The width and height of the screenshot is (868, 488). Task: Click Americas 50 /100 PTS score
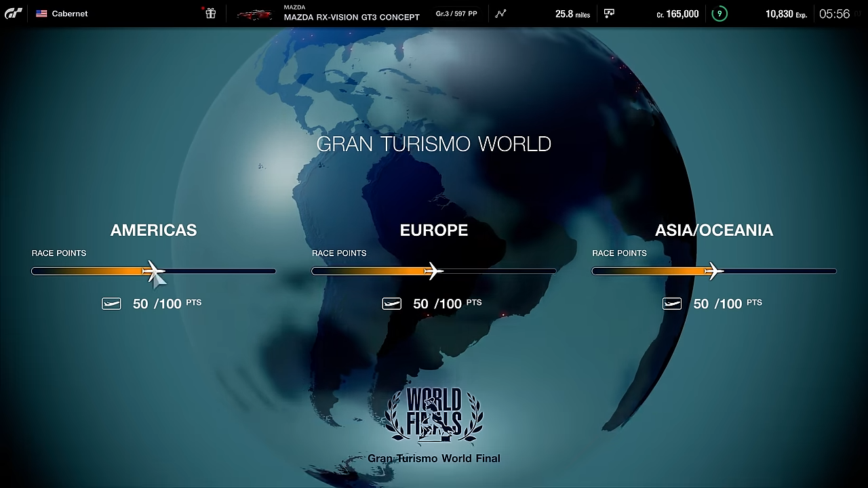pyautogui.click(x=167, y=304)
